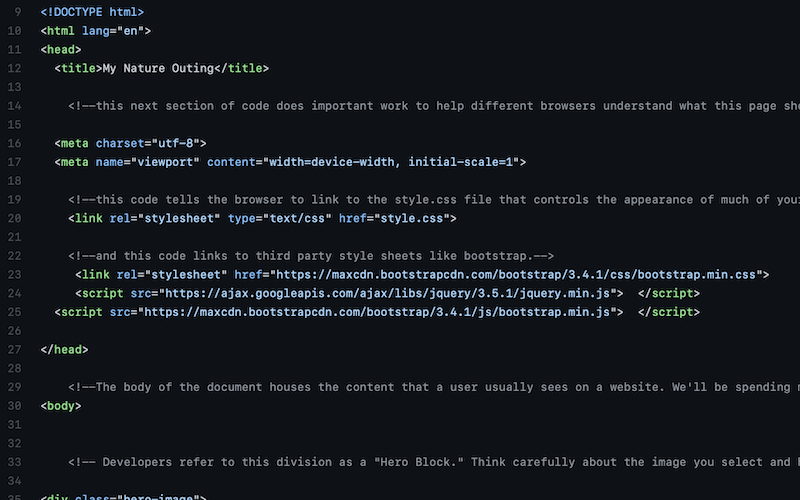Click the type="text/css" attribute
The width and height of the screenshot is (800, 500).
point(280,218)
